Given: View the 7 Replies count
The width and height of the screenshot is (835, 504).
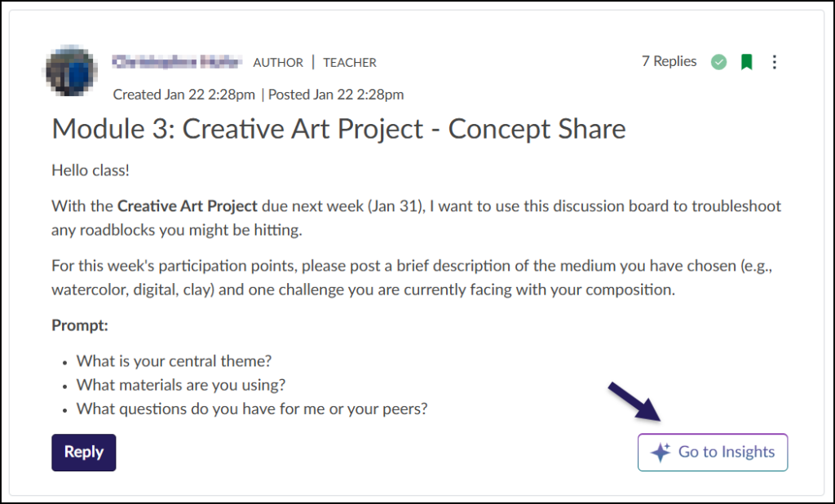Looking at the screenshot, I should (x=669, y=61).
